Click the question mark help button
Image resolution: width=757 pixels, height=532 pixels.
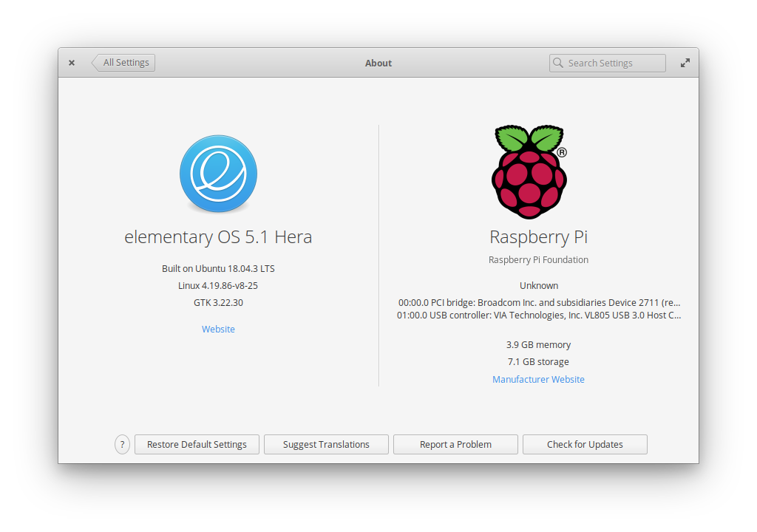pyautogui.click(x=123, y=444)
